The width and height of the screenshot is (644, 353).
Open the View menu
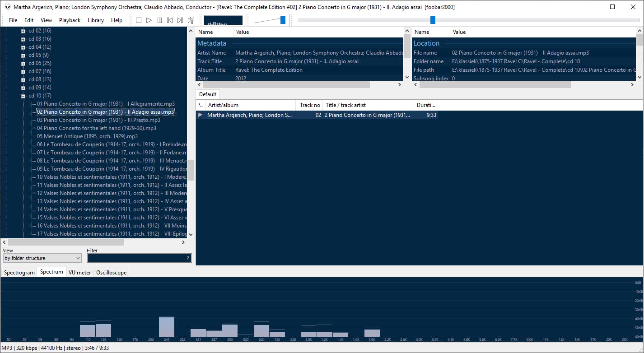[x=46, y=20]
